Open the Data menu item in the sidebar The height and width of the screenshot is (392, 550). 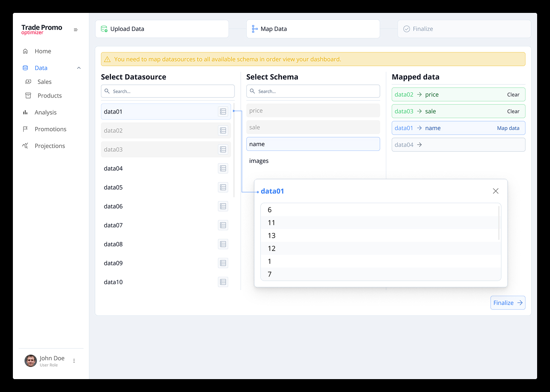coord(41,67)
